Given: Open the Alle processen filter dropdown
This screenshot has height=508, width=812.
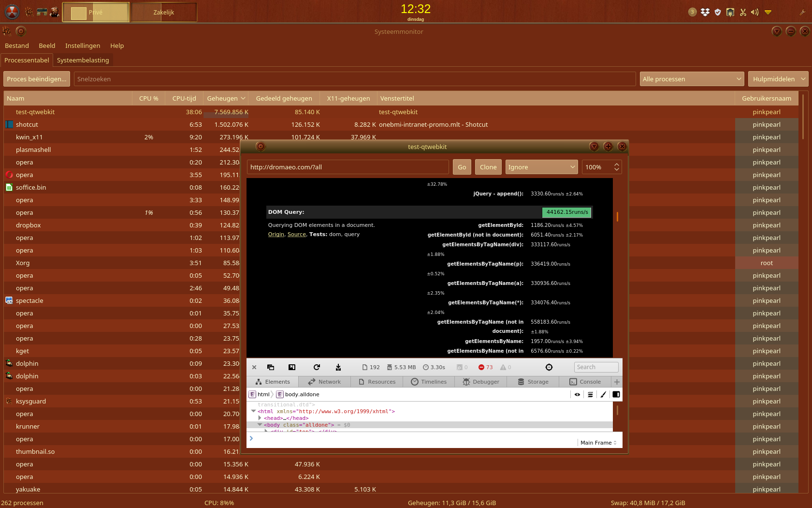Looking at the screenshot, I should [x=691, y=79].
